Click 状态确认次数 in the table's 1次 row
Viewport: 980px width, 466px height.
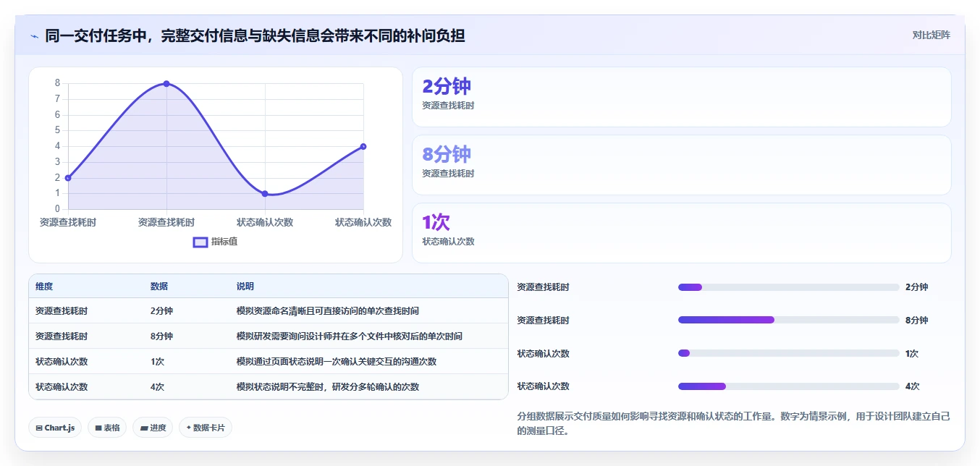pos(62,362)
